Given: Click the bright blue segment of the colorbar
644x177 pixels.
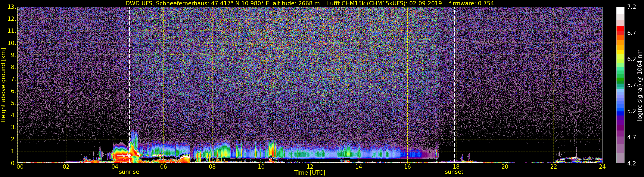Looking at the screenshot, I should (x=620, y=109).
